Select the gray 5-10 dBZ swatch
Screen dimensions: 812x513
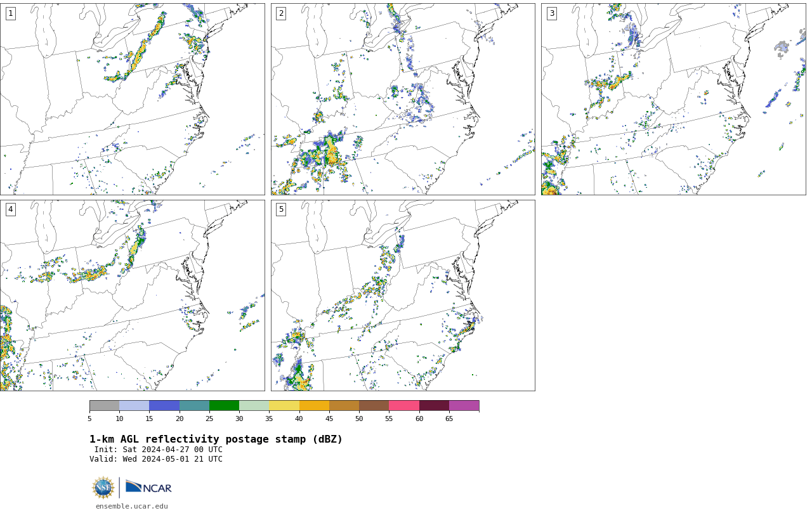(x=104, y=406)
